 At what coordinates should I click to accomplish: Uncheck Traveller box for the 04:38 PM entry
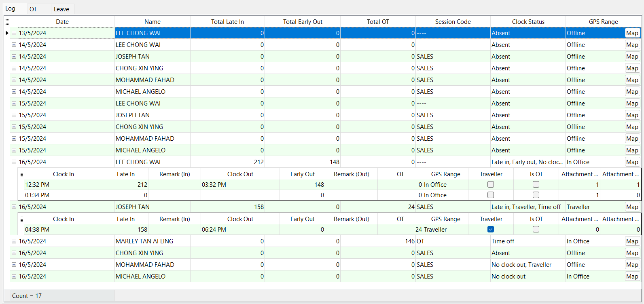(491, 230)
